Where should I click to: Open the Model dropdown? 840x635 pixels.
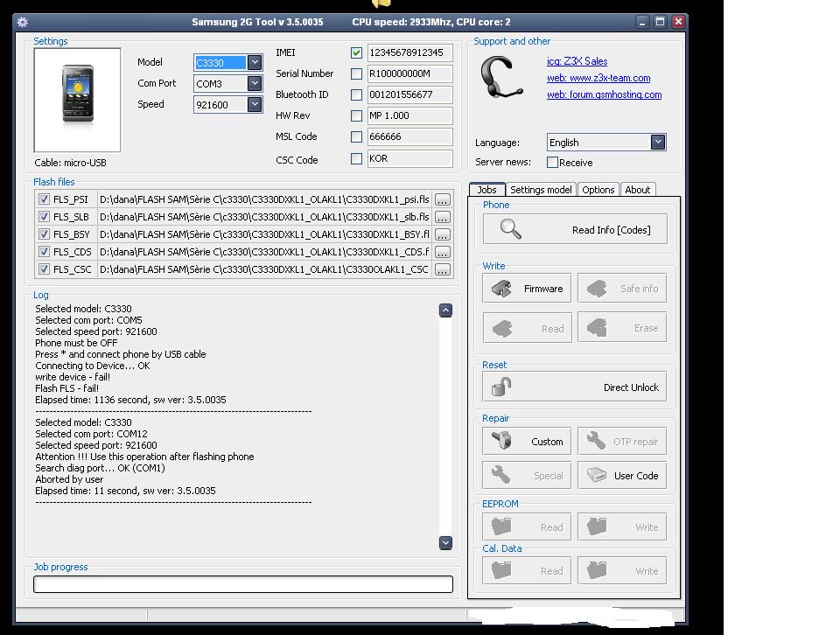(255, 62)
